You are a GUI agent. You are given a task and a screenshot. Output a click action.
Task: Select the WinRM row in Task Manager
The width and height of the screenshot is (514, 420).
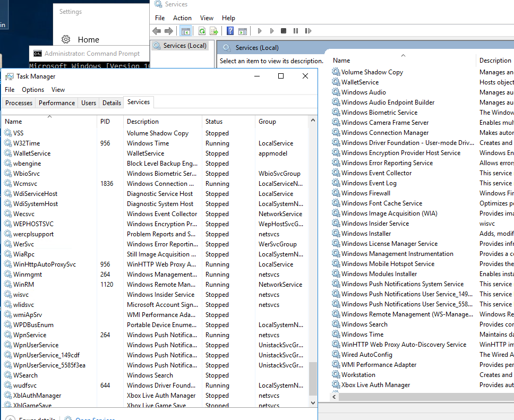click(x=23, y=285)
